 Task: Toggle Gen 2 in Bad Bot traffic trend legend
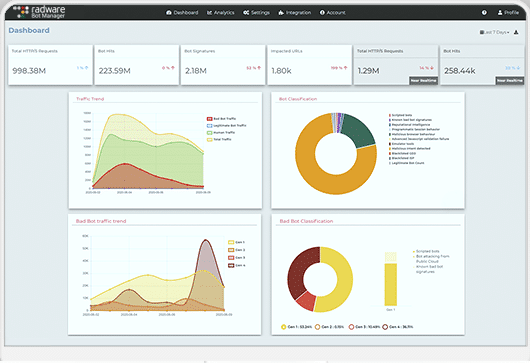click(236, 250)
